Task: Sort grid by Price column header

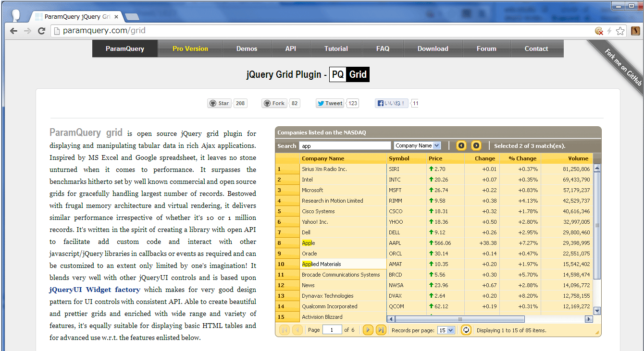Action: [x=445, y=158]
